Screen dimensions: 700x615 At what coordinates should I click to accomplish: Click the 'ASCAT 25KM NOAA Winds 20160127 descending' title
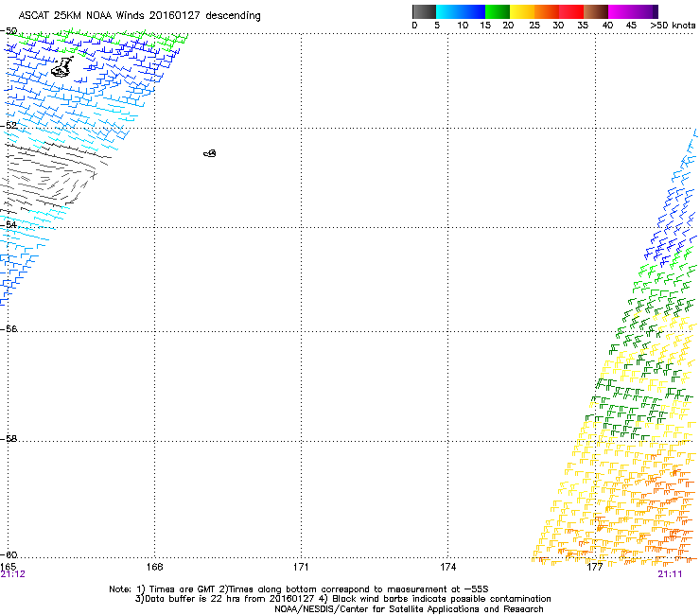tap(139, 16)
